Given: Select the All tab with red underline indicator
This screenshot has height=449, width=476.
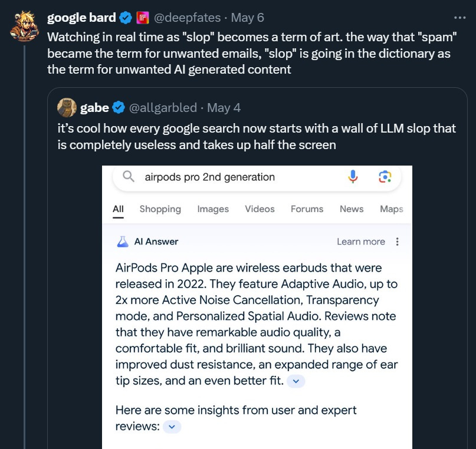Looking at the screenshot, I should 118,209.
